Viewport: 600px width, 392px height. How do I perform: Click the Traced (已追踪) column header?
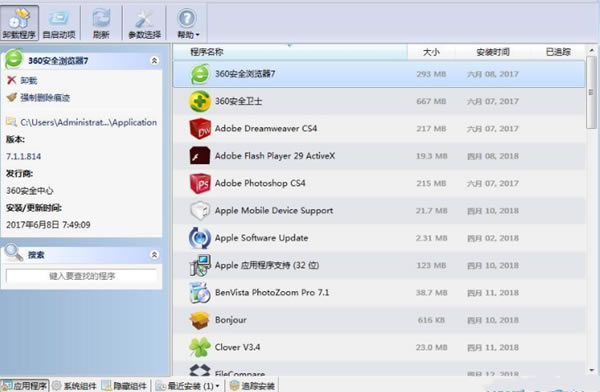(x=558, y=52)
